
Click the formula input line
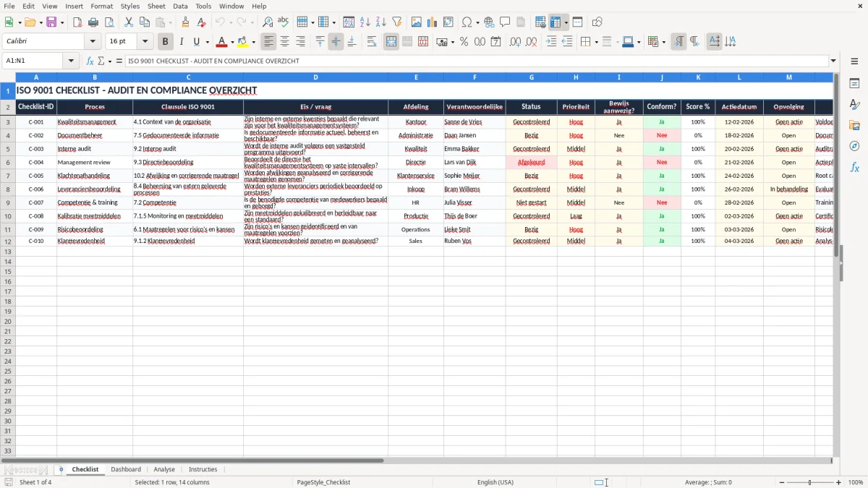click(x=477, y=61)
